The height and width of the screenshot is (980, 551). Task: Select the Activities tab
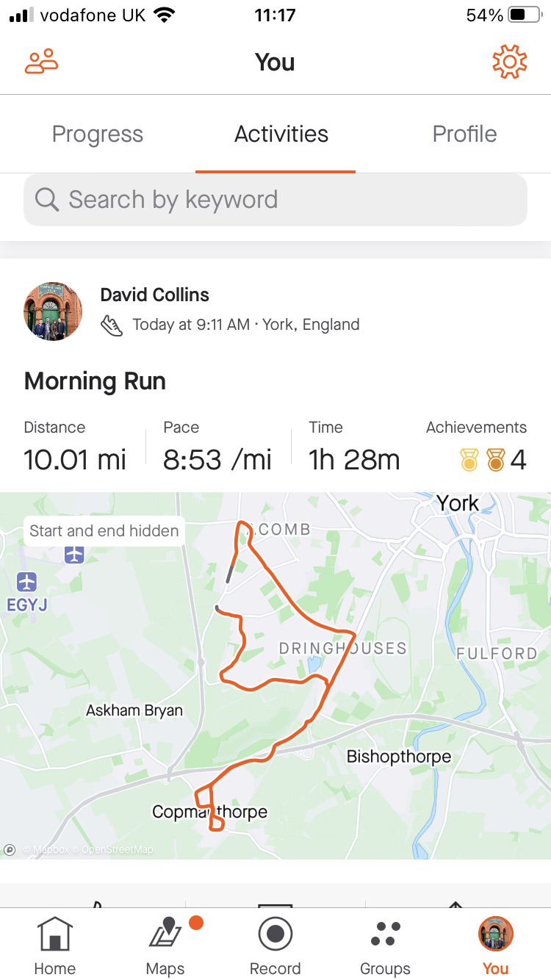[x=281, y=134]
